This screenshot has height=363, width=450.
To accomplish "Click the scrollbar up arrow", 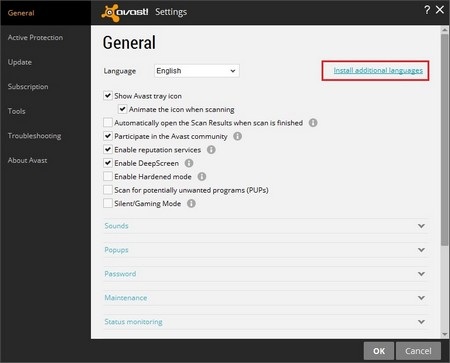I will click(x=444, y=30).
